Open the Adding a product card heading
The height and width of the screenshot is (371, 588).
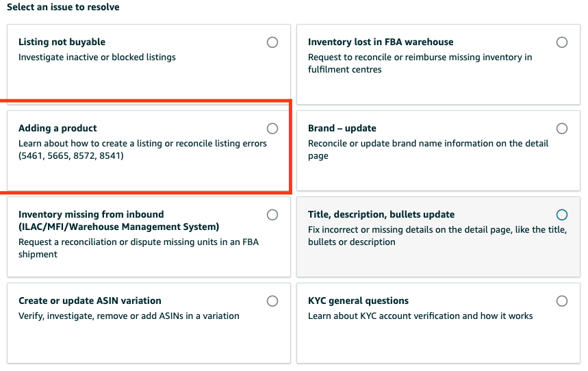click(x=57, y=128)
